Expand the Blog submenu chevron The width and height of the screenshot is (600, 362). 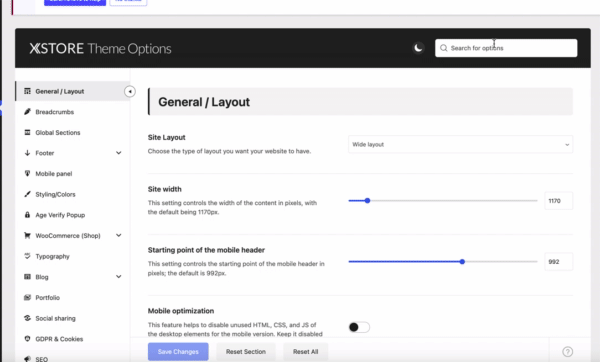119,277
